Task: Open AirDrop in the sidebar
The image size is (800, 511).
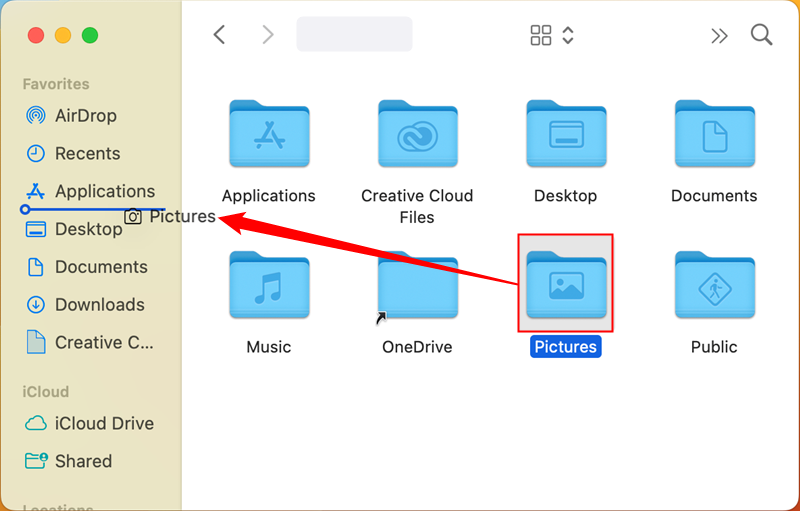Action: click(x=71, y=116)
